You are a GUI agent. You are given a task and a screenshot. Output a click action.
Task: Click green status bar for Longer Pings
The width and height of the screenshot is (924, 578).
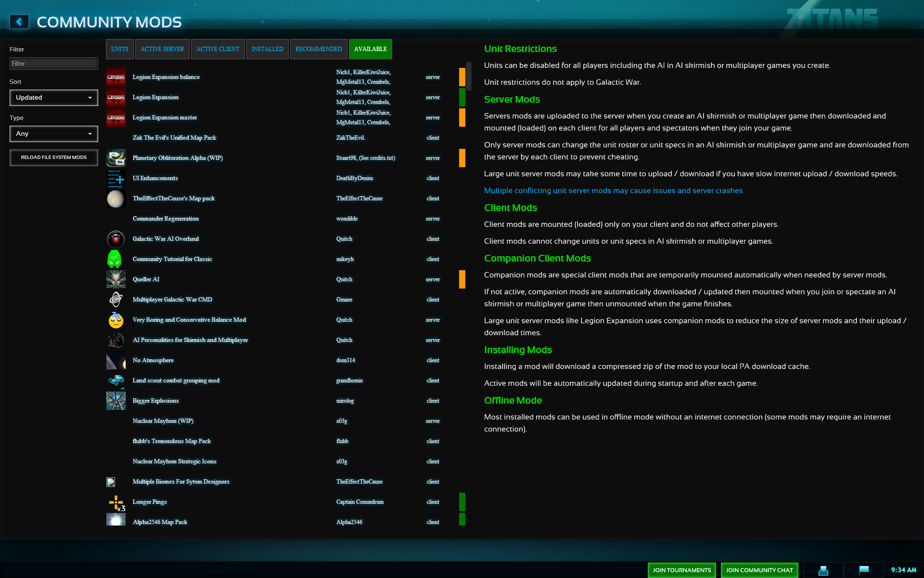coord(462,502)
